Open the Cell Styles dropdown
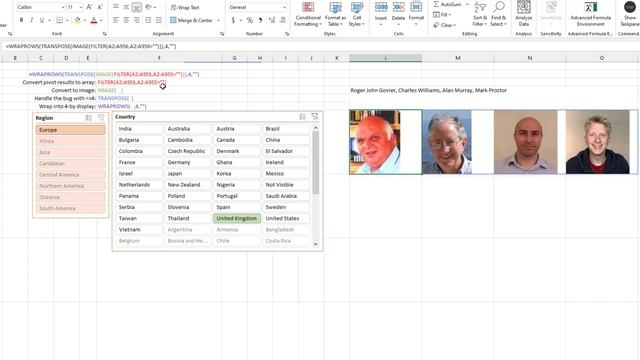The image size is (640, 360). [x=357, y=15]
